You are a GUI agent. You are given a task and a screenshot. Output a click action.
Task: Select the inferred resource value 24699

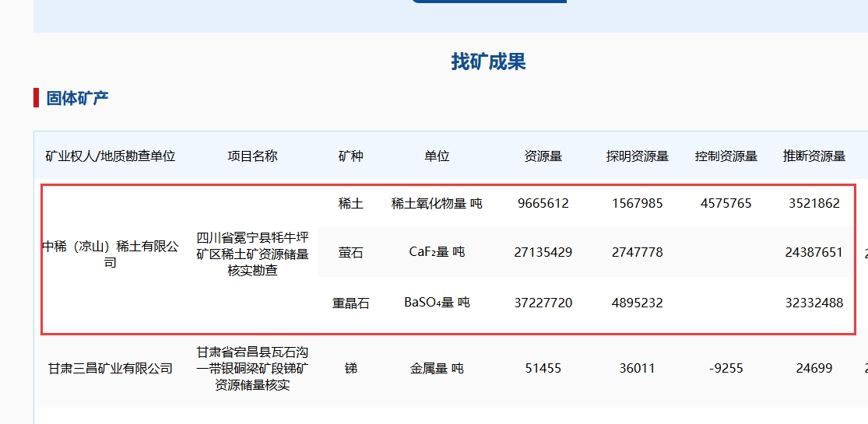pos(814,369)
